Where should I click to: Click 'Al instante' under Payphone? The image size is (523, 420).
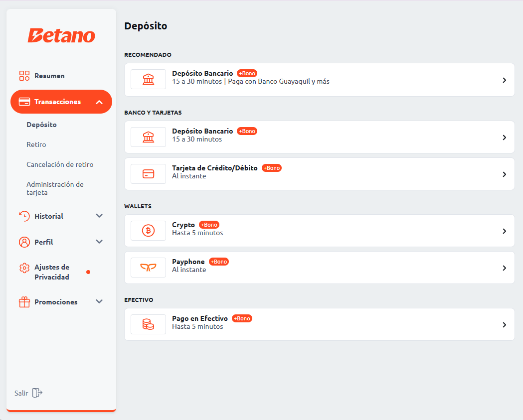[189, 270]
